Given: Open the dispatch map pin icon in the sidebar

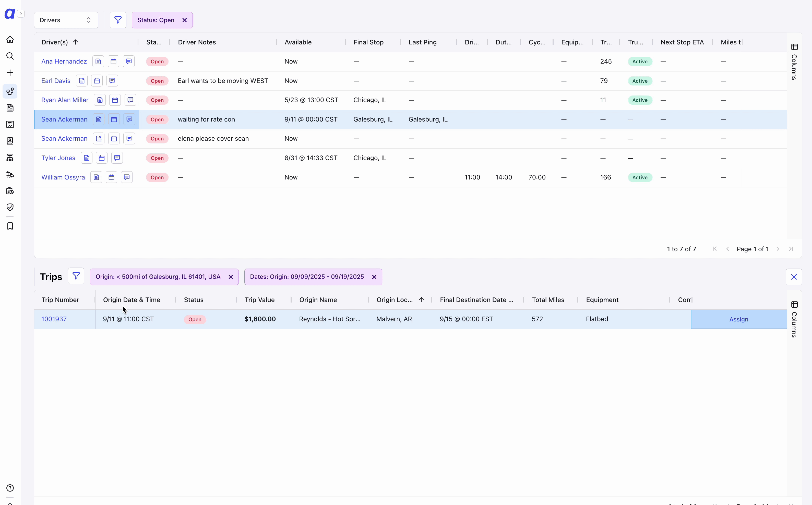Looking at the screenshot, I should click(10, 91).
